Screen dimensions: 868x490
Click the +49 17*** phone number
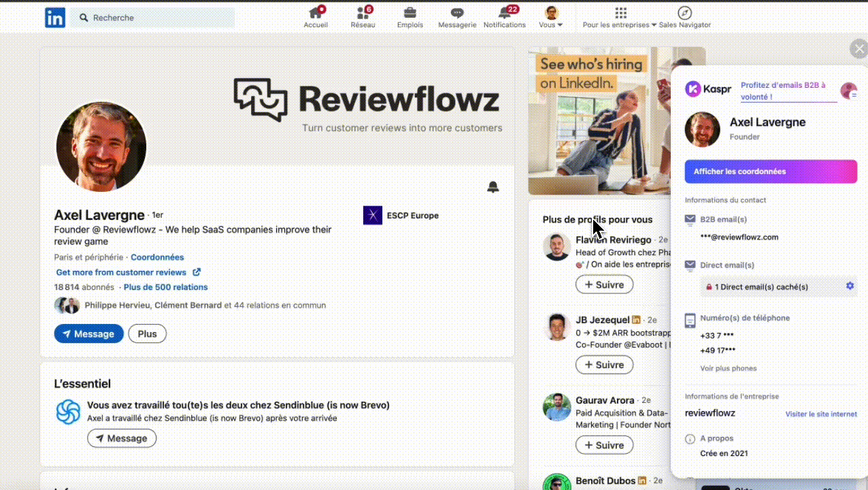click(718, 350)
